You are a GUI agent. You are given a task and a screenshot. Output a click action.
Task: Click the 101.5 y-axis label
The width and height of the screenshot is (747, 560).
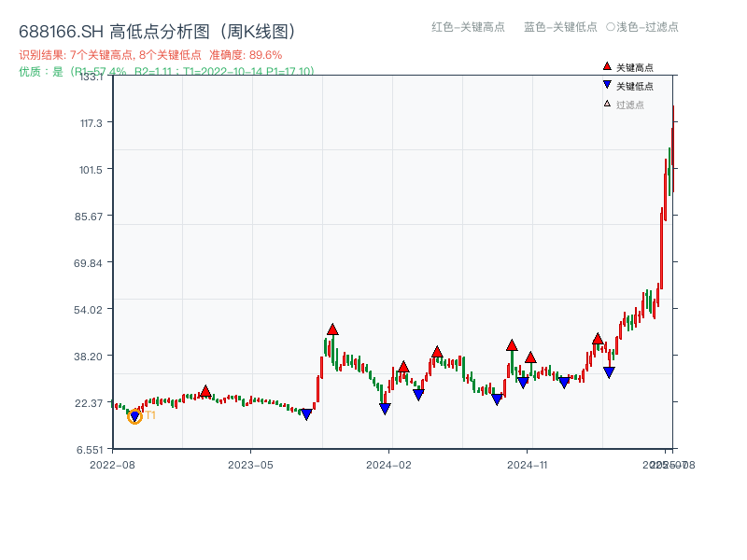tap(91, 170)
